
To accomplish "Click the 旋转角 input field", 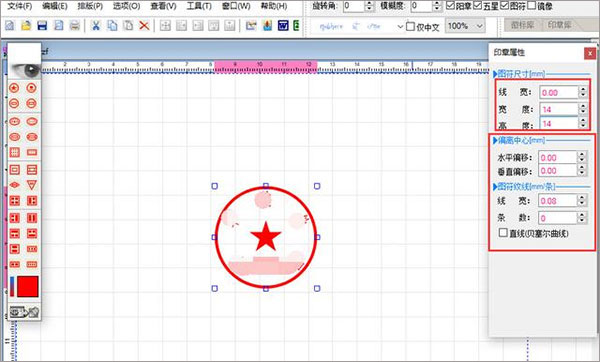I will click(x=354, y=6).
